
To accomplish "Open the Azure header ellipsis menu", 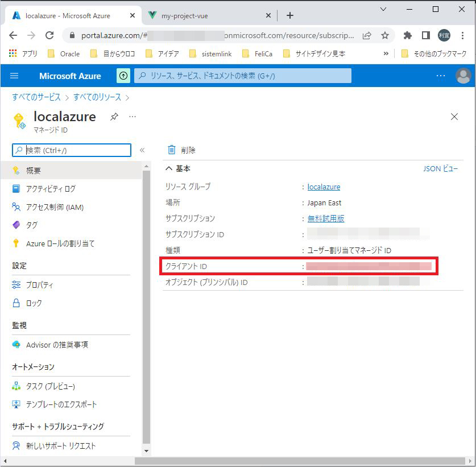I will pos(441,76).
